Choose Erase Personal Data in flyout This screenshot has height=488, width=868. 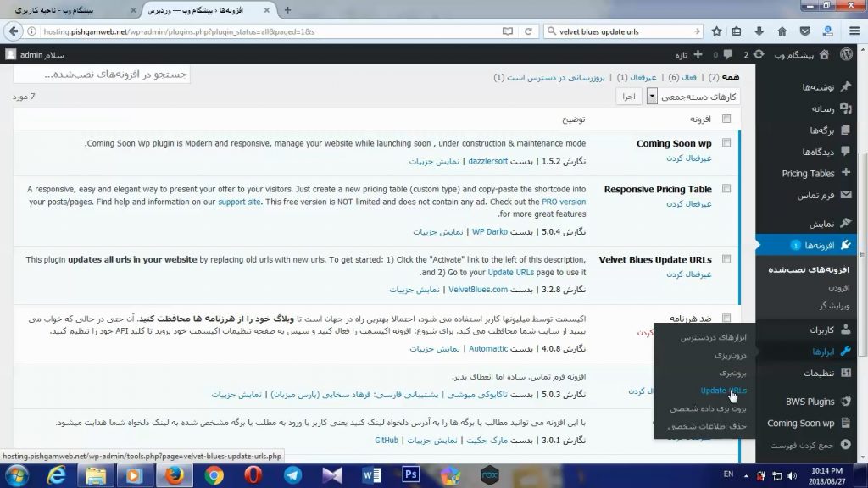point(707,426)
